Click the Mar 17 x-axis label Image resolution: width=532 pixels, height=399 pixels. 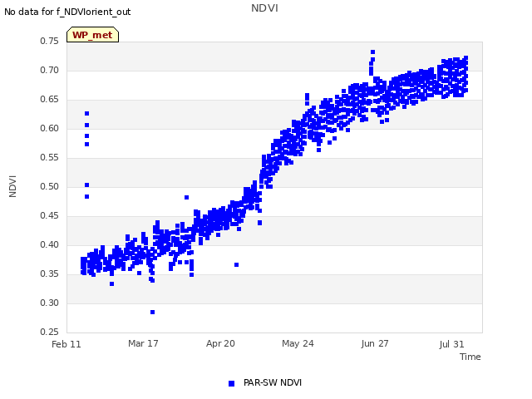point(143,343)
